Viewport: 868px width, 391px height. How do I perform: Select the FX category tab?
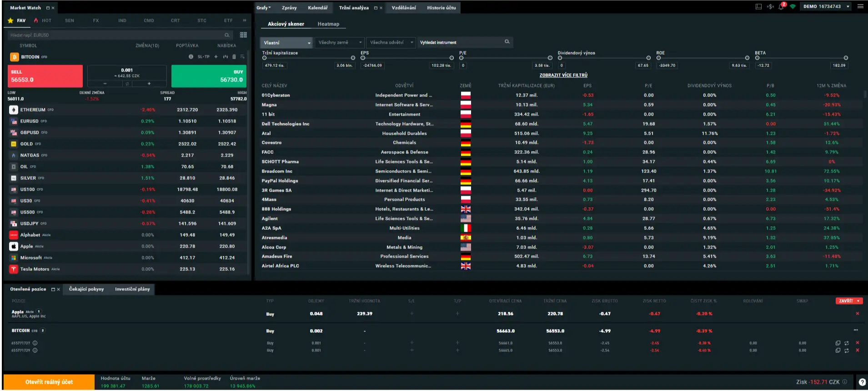96,20
